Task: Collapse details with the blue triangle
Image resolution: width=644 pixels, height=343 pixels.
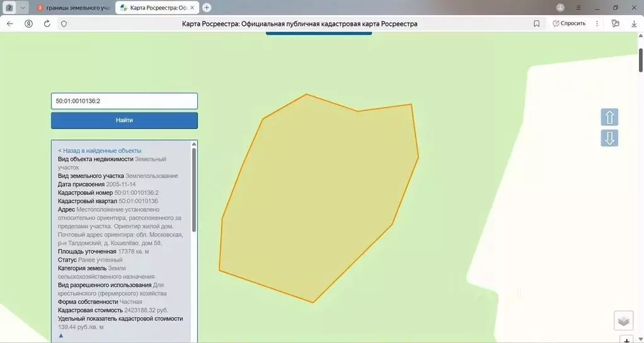Action: (x=60, y=335)
